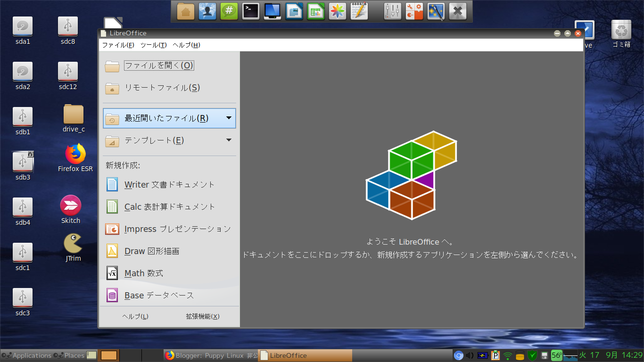The image size is (644, 362).
Task: Open the sdb1 drive icon
Action: tap(23, 117)
